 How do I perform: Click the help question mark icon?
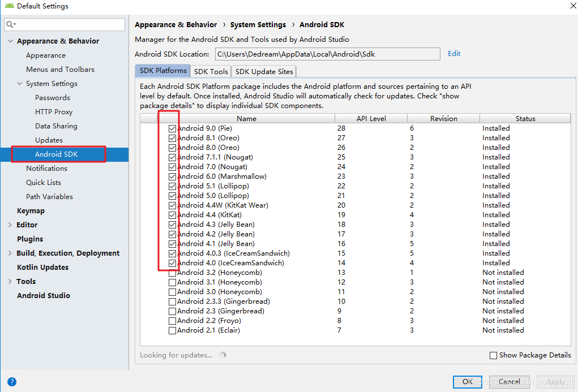pyautogui.click(x=12, y=382)
